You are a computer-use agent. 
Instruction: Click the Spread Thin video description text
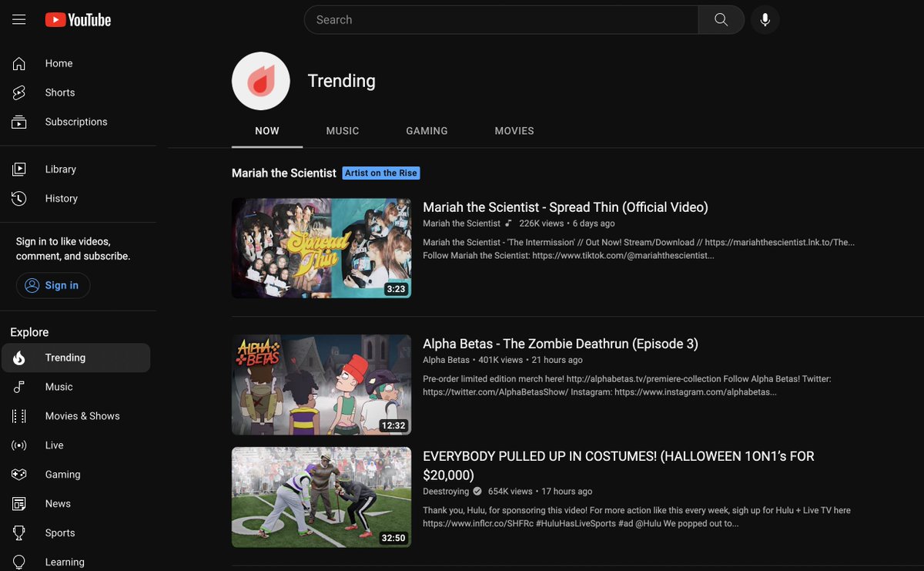pyautogui.click(x=638, y=248)
